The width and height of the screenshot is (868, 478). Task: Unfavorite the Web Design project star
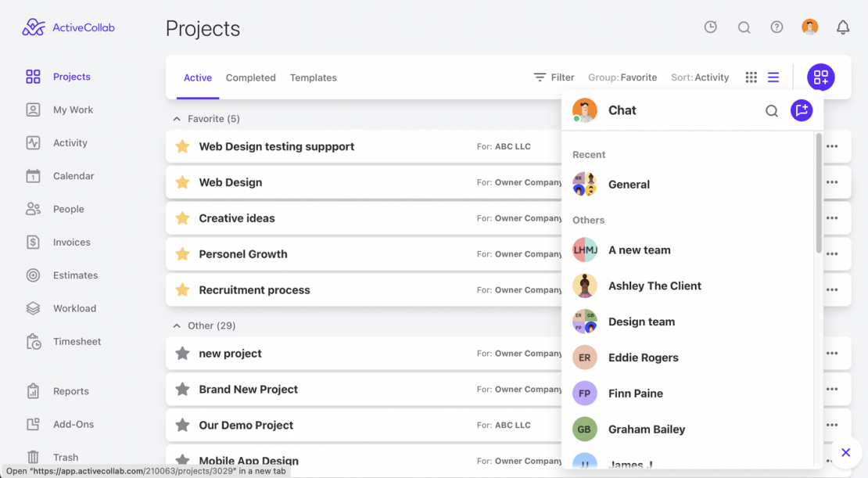pos(182,182)
